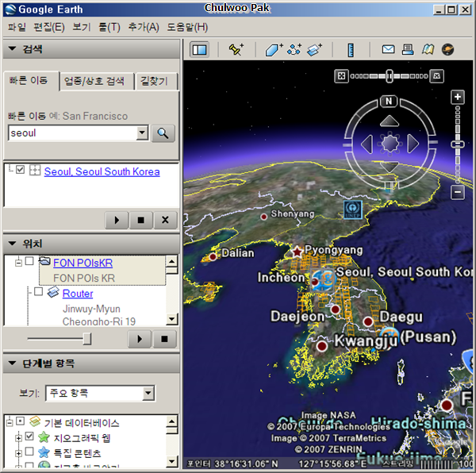Zoom in with the plus button
Image resolution: width=476 pixels, height=473 pixels.
click(x=458, y=97)
